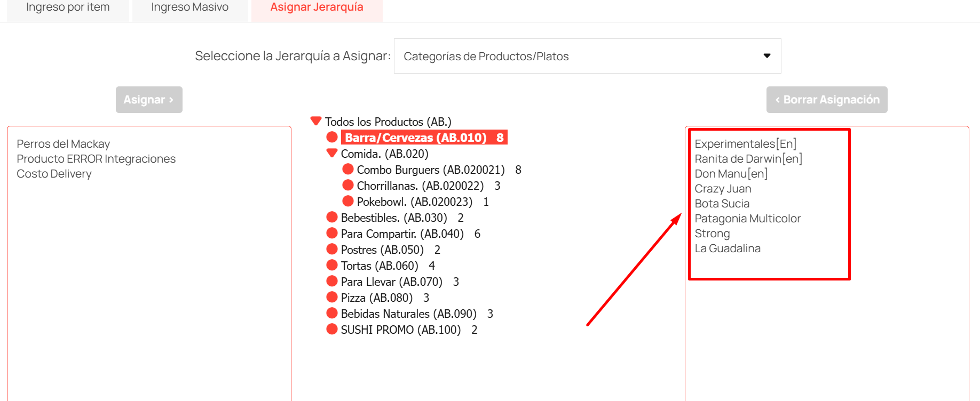Image resolution: width=980 pixels, height=401 pixels.
Task: Click the red bullet beside Pizza
Action: [x=332, y=298]
